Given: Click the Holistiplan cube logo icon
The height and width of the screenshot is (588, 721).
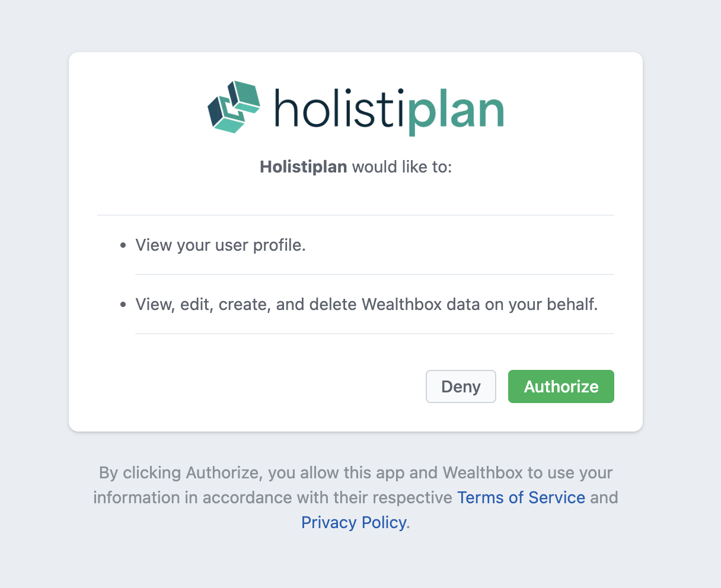Looking at the screenshot, I should (234, 107).
